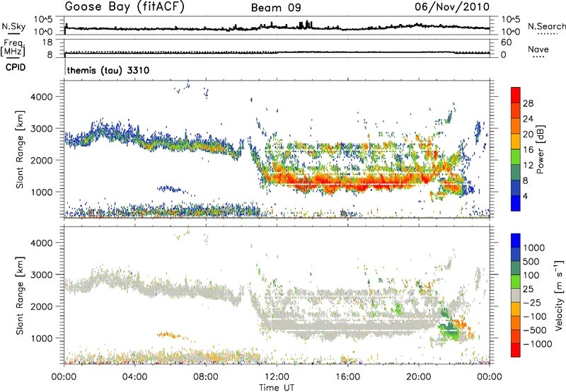This screenshot has width=566, height=392.
Task: Click the 'Freq. [MHz]' axis label
Action: pyautogui.click(x=13, y=48)
